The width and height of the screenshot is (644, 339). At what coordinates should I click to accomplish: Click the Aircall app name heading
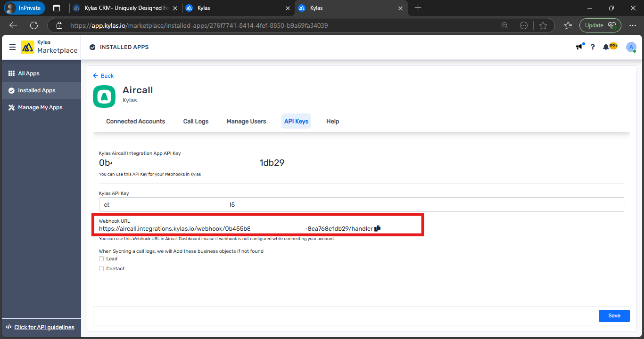click(138, 90)
